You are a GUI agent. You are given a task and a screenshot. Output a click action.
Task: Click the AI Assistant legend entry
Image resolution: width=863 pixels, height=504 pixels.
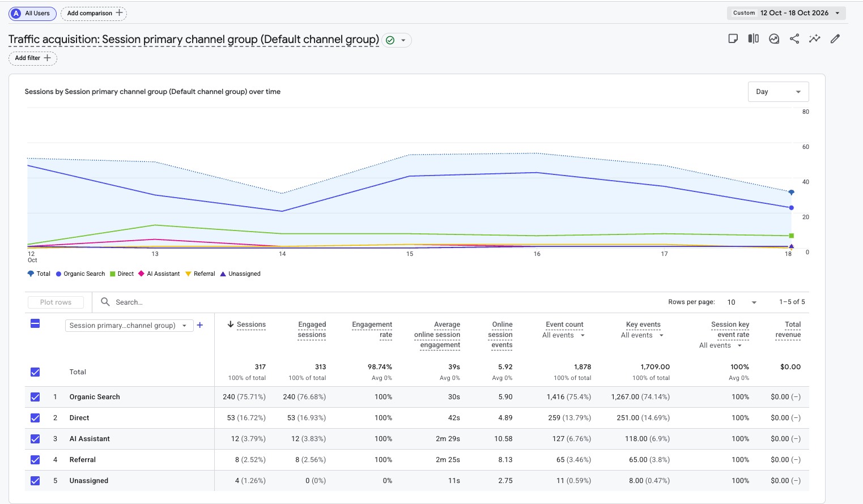(x=159, y=274)
